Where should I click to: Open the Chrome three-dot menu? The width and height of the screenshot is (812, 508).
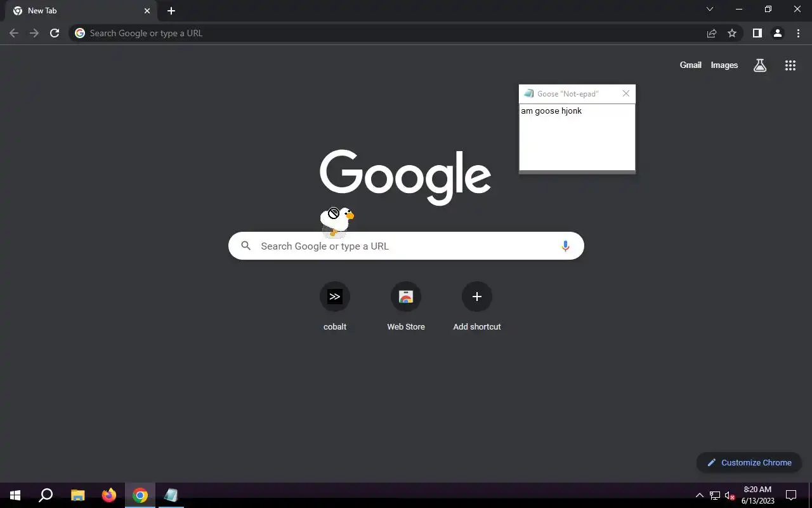(x=798, y=33)
